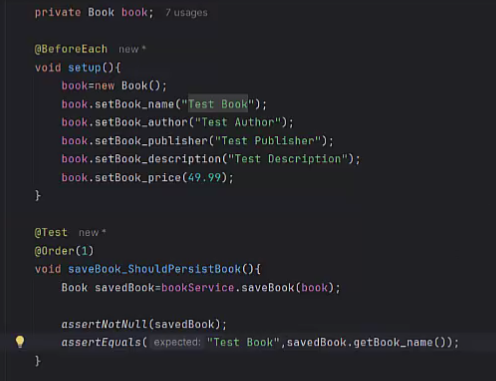Viewport: 496px width, 381px height.
Task: Click the saveBook_ShouldPersistBook method name
Action: tap(154, 269)
